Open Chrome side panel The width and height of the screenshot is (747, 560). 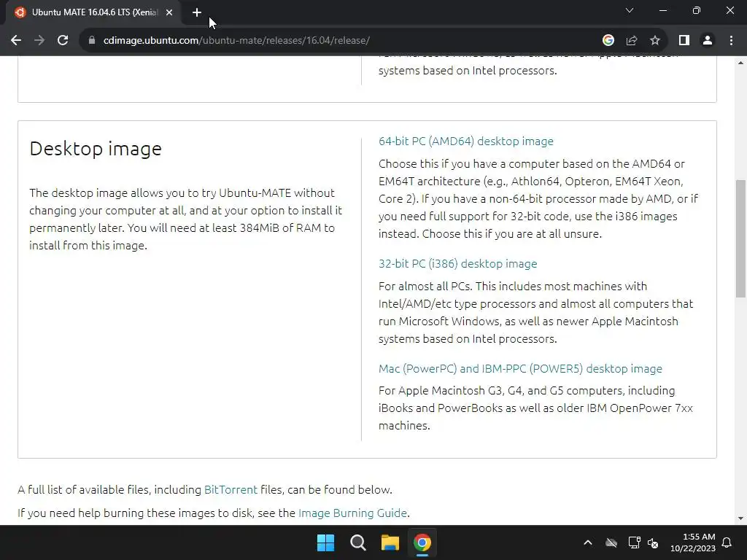684,41
